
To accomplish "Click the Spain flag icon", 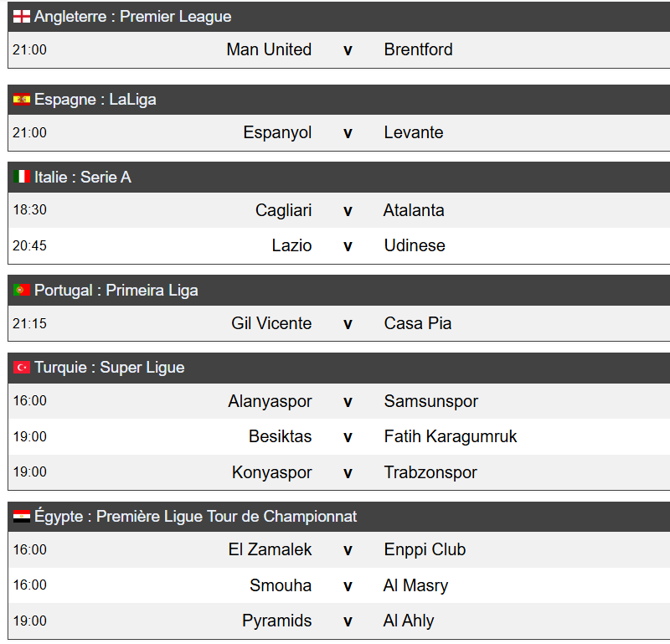I will [x=22, y=100].
